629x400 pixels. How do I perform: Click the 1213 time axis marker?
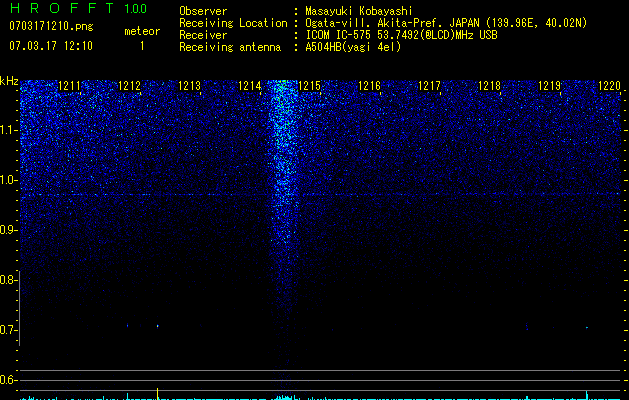[x=189, y=86]
